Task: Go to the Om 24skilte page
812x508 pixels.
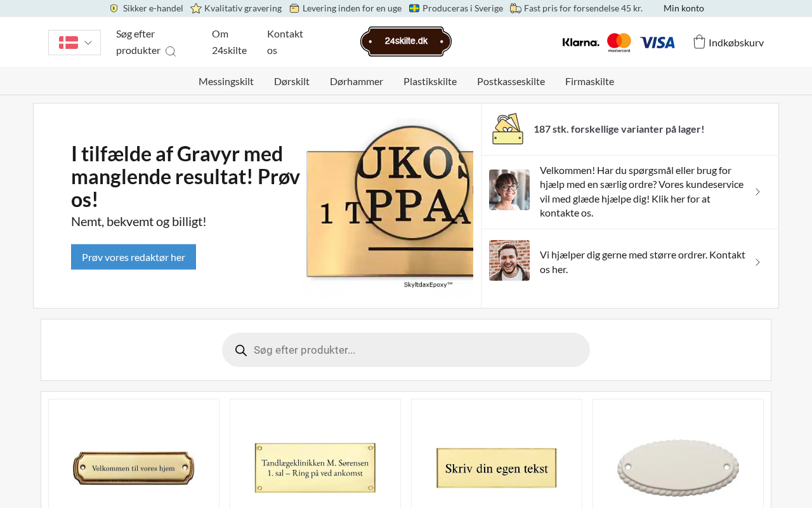Action: coord(229,42)
